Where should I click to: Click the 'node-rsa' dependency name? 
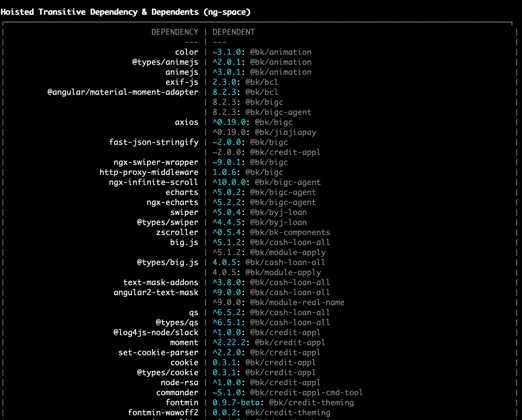coord(179,383)
